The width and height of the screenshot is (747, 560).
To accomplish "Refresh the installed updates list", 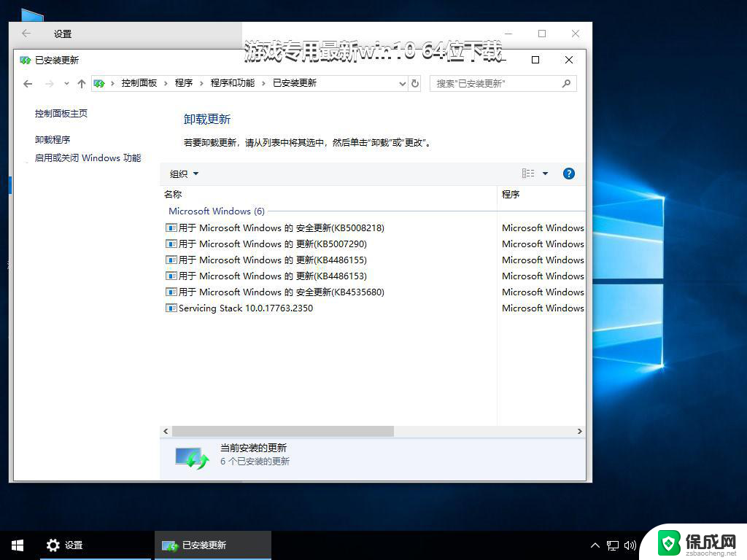I will 415,84.
